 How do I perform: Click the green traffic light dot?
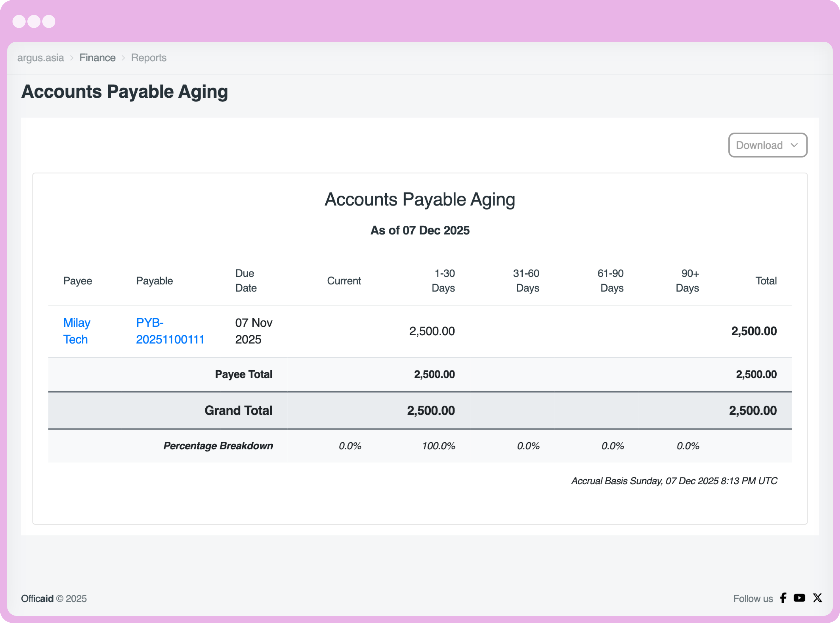49,21
